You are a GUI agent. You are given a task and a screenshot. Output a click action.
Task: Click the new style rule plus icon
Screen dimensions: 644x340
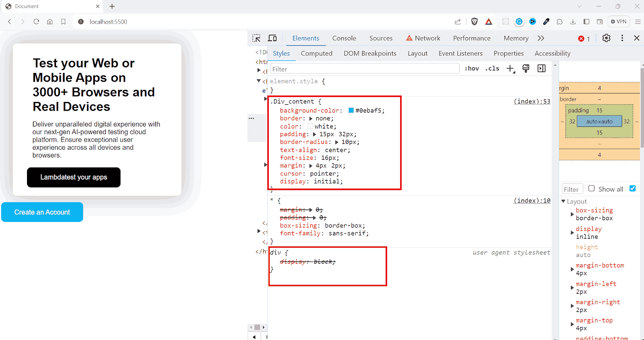pyautogui.click(x=510, y=68)
